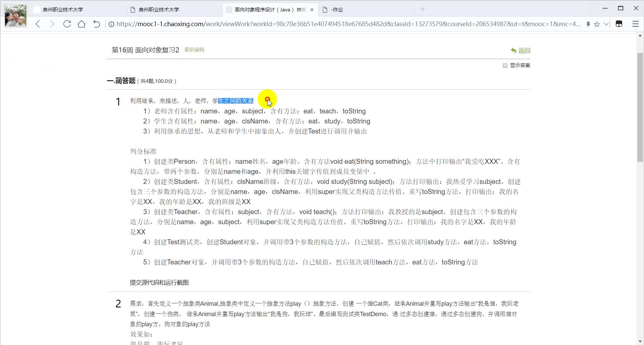The height and width of the screenshot is (345, 644).
Task: Click the browser Home icon
Action: [82, 24]
